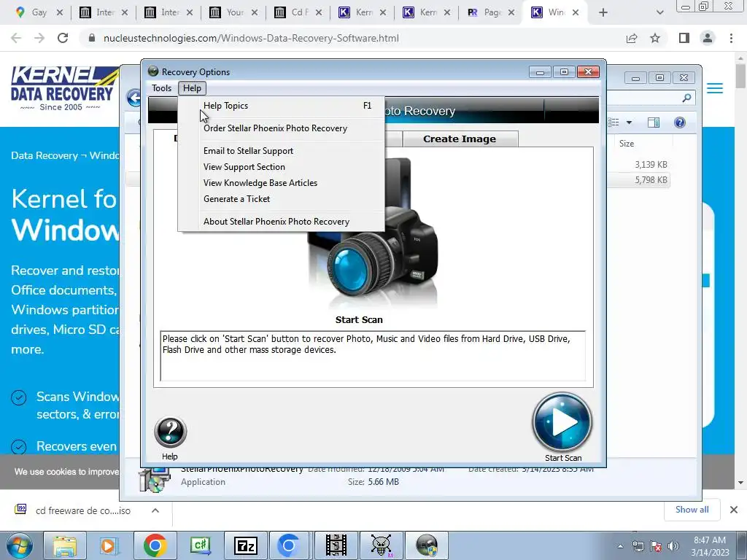Switch to the Gay maps tab
The height and width of the screenshot is (560, 747).
(38, 12)
